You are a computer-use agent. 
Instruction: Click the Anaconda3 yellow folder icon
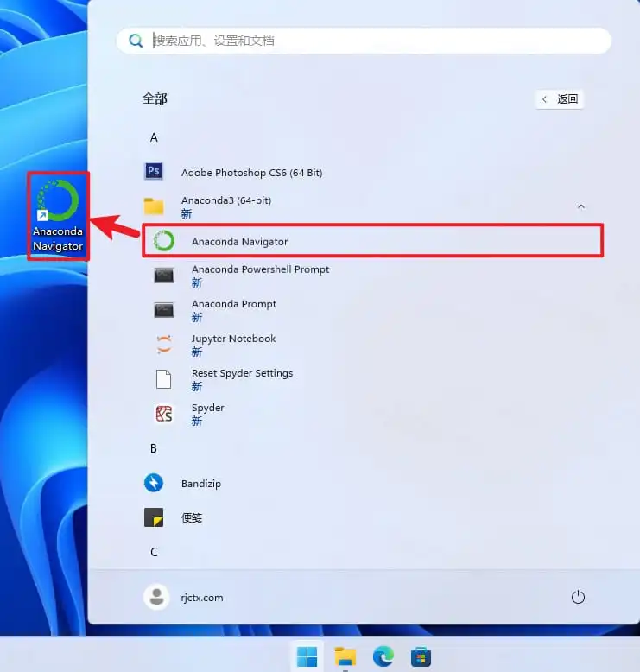point(154,206)
